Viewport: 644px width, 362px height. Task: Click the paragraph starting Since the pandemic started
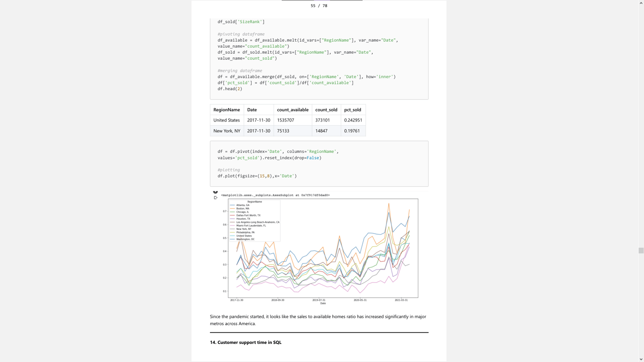point(318,320)
